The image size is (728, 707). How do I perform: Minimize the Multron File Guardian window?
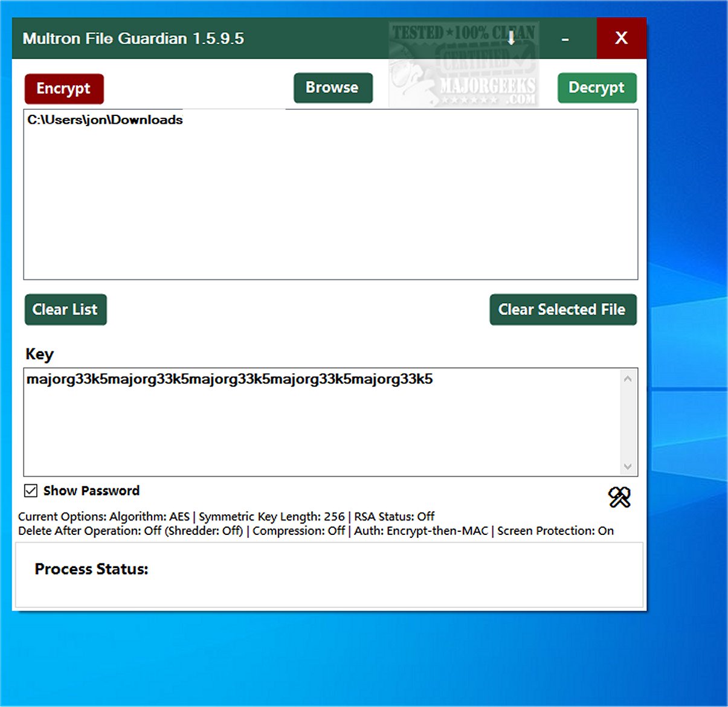click(565, 38)
